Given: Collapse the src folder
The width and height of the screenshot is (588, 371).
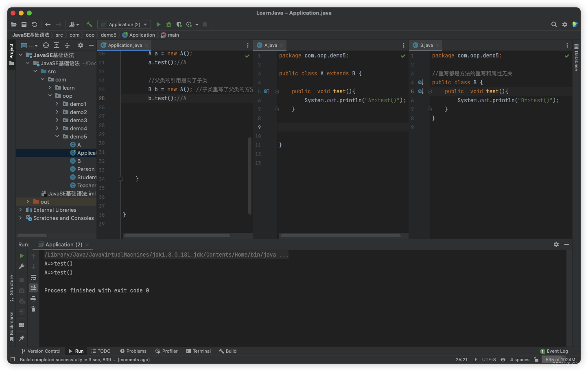Looking at the screenshot, I should point(35,71).
